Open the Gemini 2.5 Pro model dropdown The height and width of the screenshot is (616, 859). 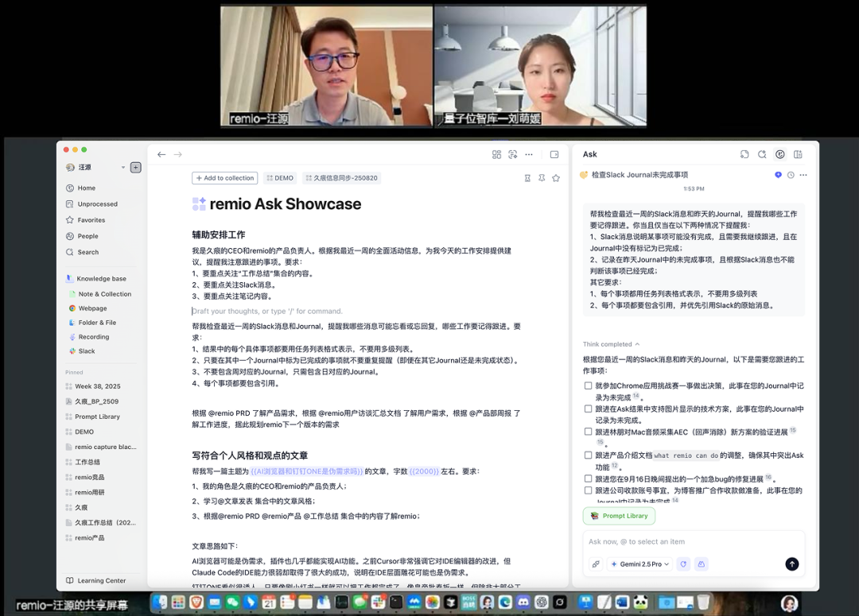point(639,564)
